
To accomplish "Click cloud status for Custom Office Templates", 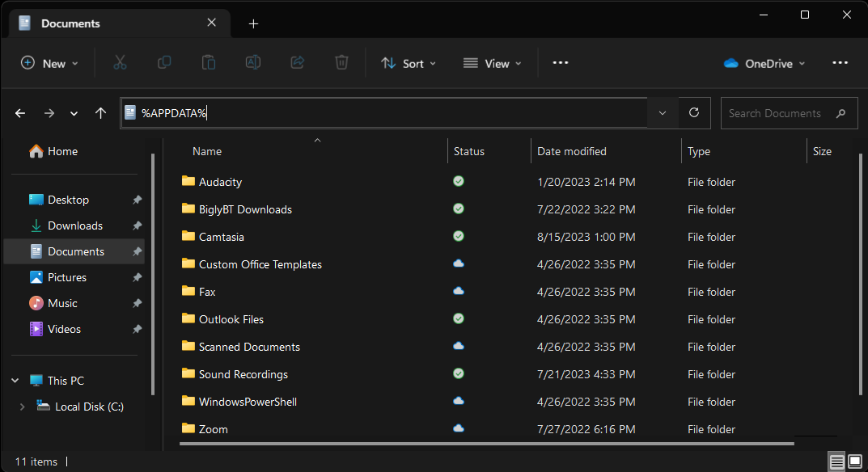I will coord(459,263).
